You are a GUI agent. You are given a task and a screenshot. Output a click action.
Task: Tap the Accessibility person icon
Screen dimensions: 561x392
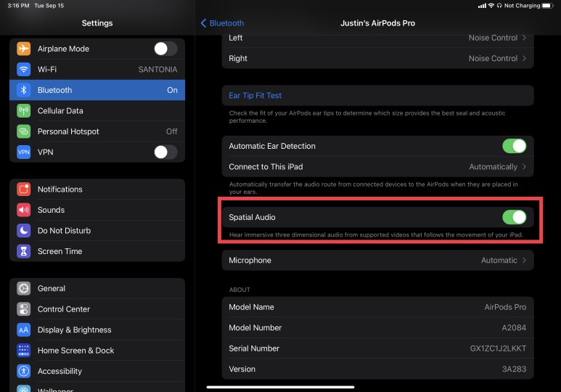(24, 371)
